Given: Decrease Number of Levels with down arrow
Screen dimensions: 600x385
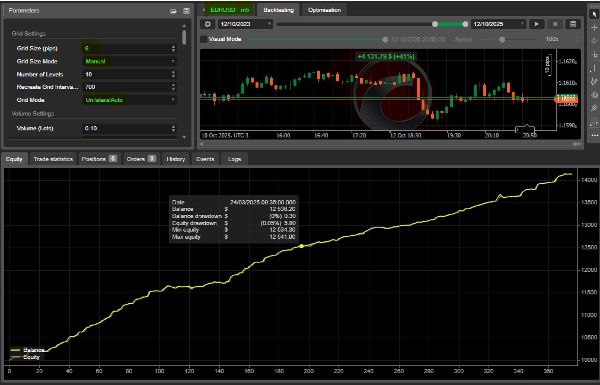Looking at the screenshot, I should (173, 76).
